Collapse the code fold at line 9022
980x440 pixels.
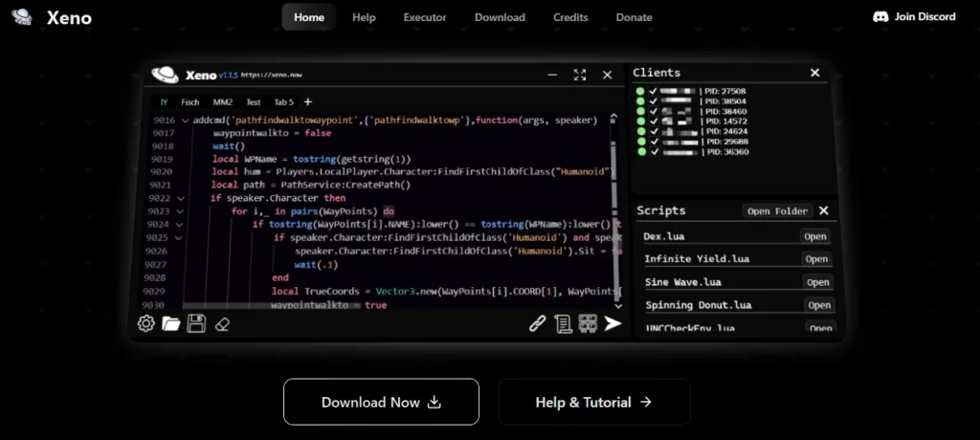(181, 198)
